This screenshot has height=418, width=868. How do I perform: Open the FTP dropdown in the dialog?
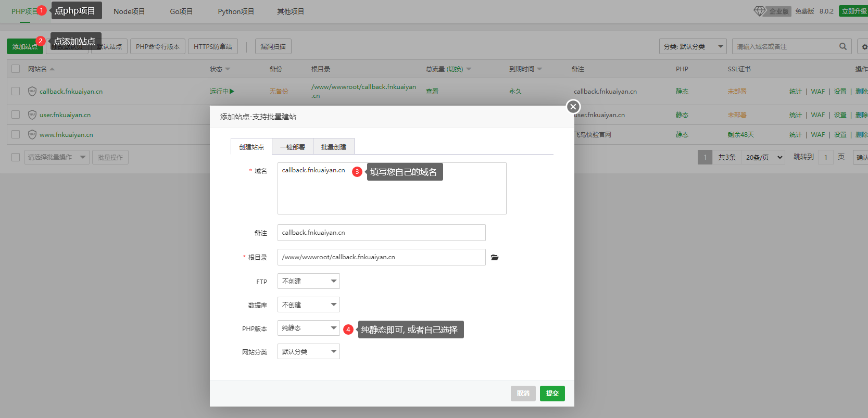(x=308, y=281)
